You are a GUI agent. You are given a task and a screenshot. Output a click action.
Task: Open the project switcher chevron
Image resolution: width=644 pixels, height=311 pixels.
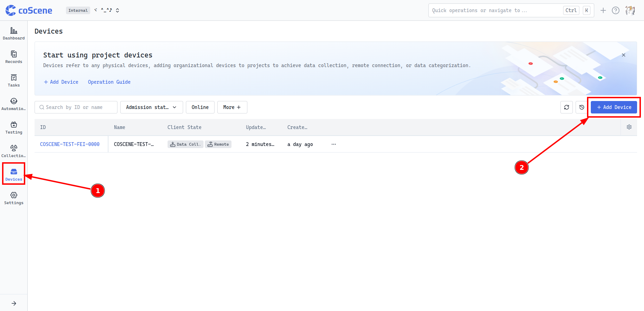tap(117, 10)
